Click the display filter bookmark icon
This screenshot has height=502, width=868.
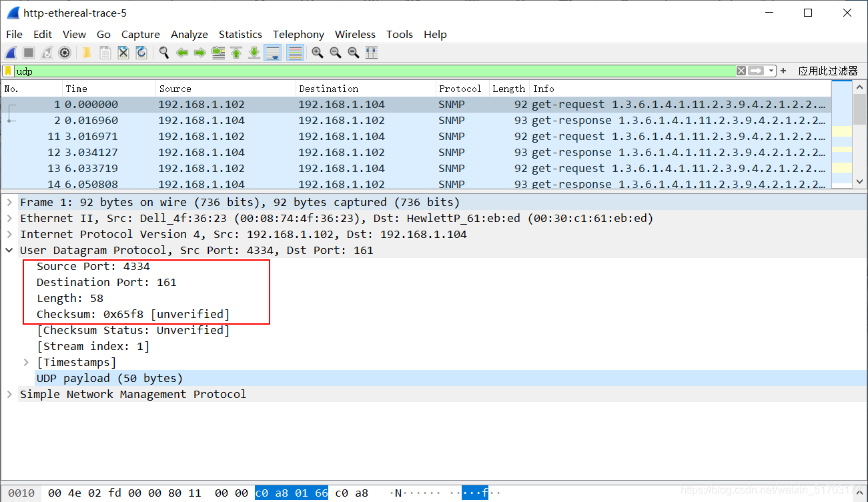tap(8, 71)
